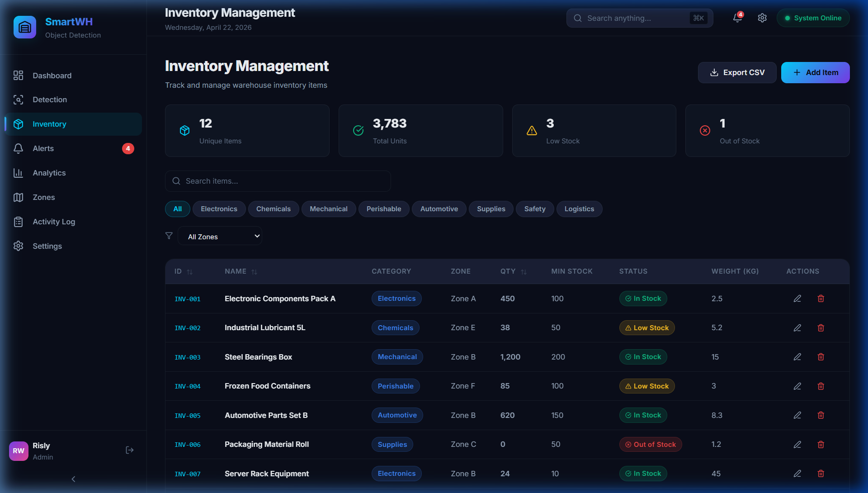
Task: Filter by Chemicals category chip
Action: tap(273, 209)
